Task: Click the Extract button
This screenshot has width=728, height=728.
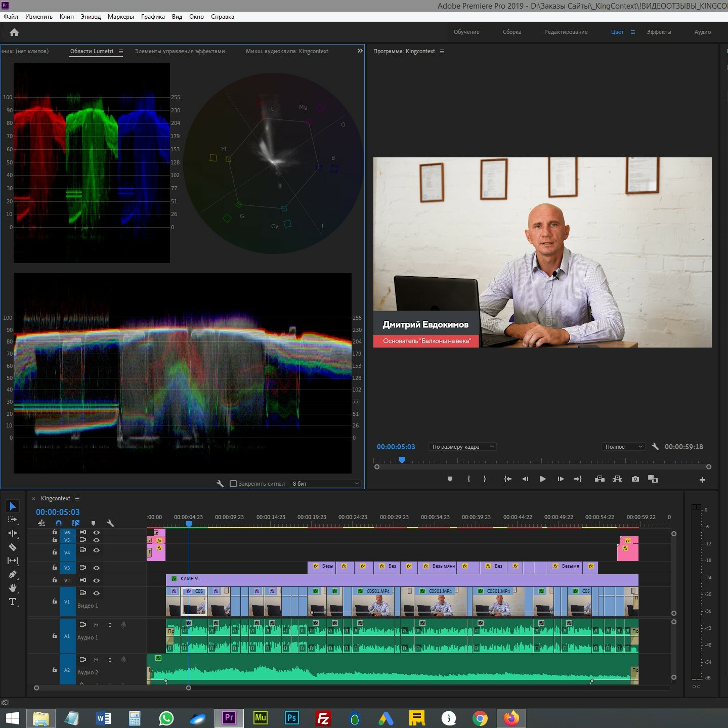Action: (x=617, y=479)
